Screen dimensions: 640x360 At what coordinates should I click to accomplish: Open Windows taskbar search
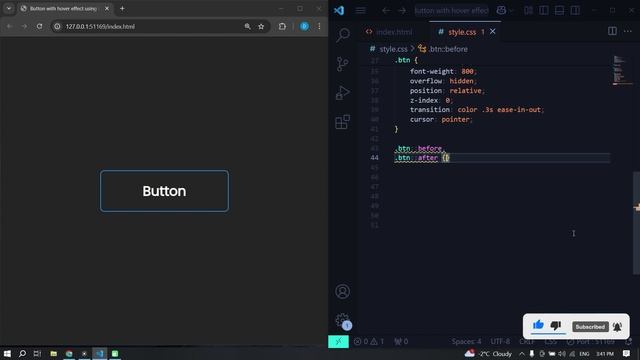pyautogui.click(x=22, y=353)
